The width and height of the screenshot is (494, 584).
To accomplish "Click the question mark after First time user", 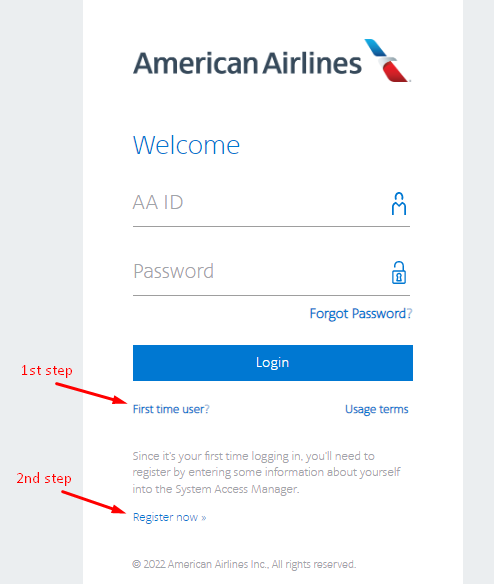I will [207, 409].
